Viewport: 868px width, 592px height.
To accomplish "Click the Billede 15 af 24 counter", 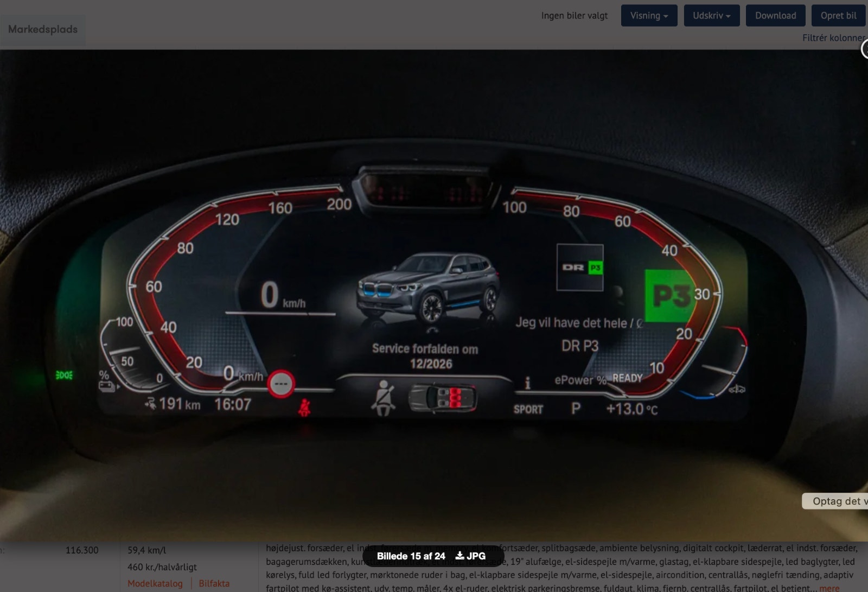I will coord(411,556).
